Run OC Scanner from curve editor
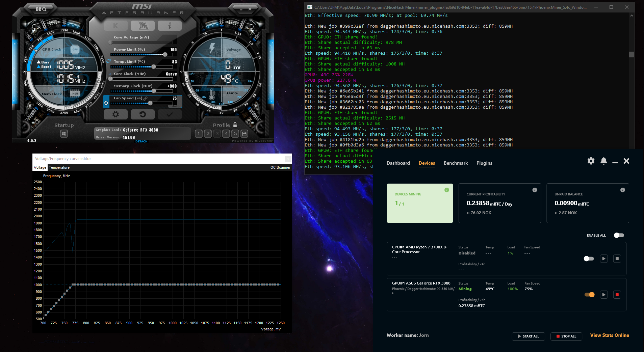This screenshot has width=644, height=352. tap(280, 167)
